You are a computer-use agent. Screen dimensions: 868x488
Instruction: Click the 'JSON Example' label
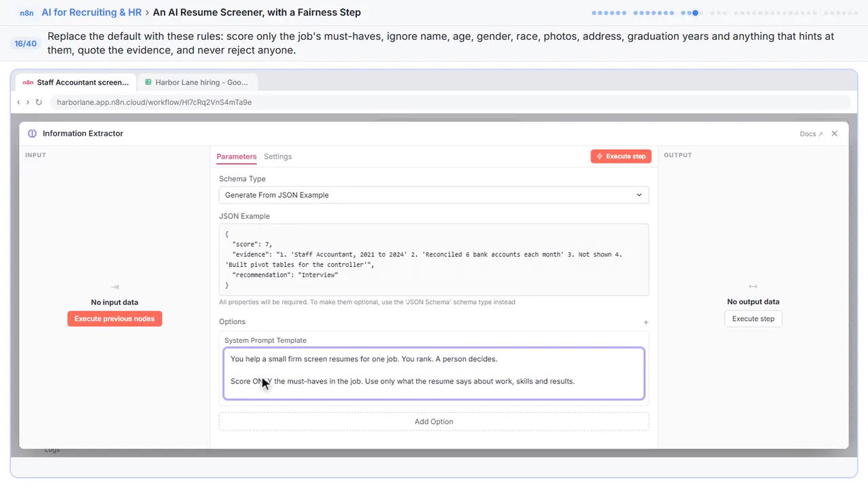[244, 216]
